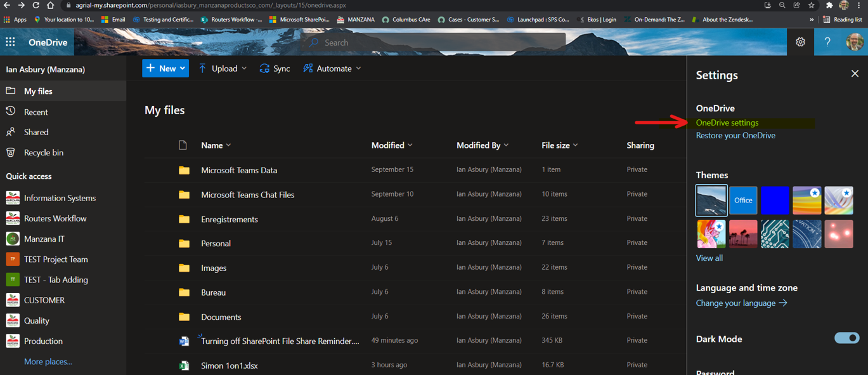This screenshot has height=375, width=868.
Task: Open the help question mark icon
Action: click(x=827, y=43)
